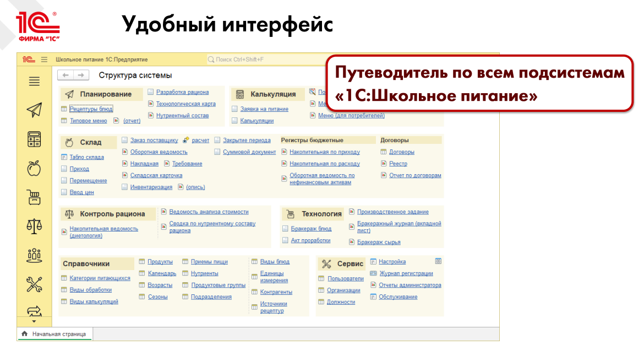Image resolution: width=644 pixels, height=350 pixels.
Task: Click the document icon before Брaкераж блюд
Action: coord(285,228)
